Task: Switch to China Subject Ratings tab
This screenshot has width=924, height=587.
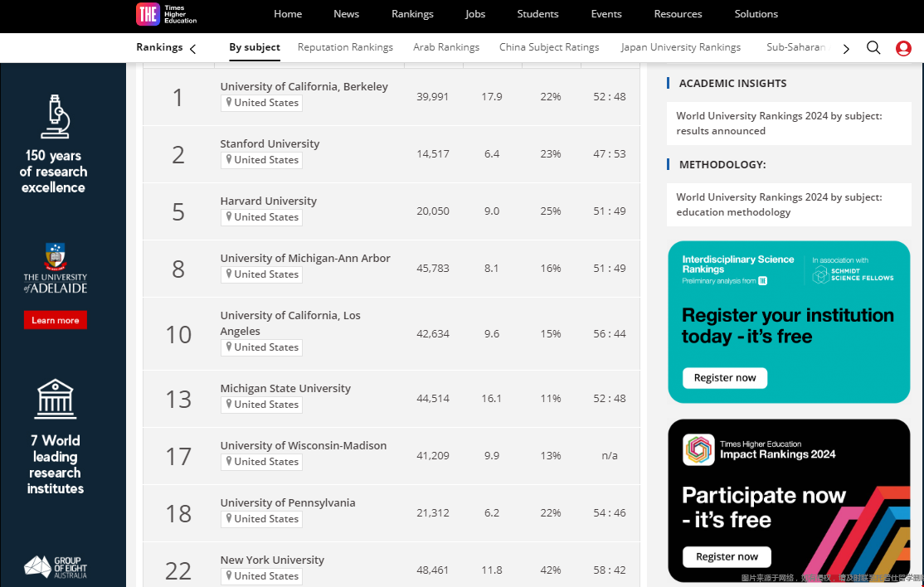Action: pos(549,48)
